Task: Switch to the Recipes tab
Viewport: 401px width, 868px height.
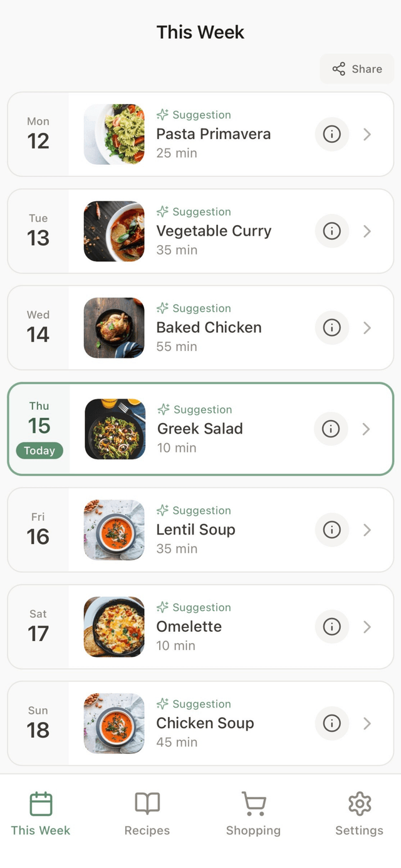Action: click(147, 813)
